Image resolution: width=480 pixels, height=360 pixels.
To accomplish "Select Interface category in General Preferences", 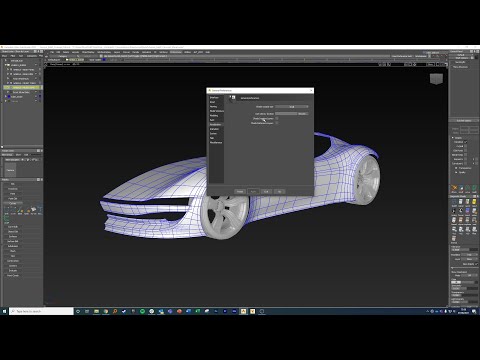I will pos(214,98).
